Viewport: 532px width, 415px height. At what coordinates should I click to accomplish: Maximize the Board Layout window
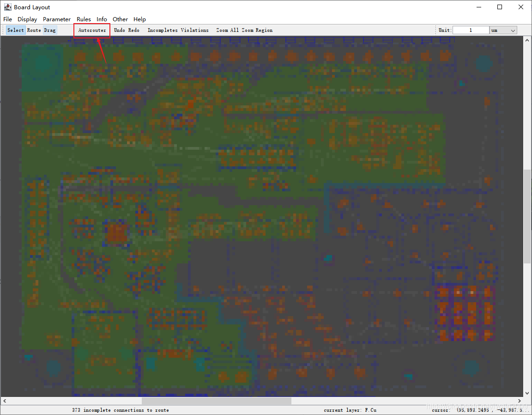tap(500, 7)
